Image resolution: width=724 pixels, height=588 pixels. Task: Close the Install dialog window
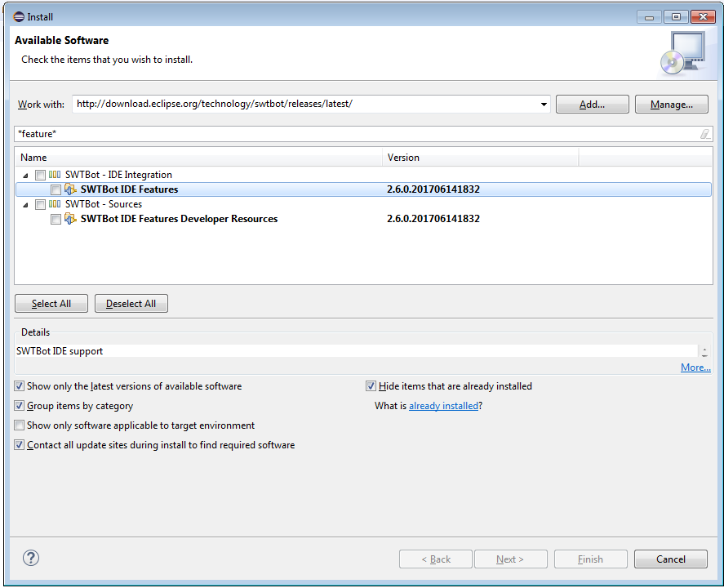(x=703, y=17)
